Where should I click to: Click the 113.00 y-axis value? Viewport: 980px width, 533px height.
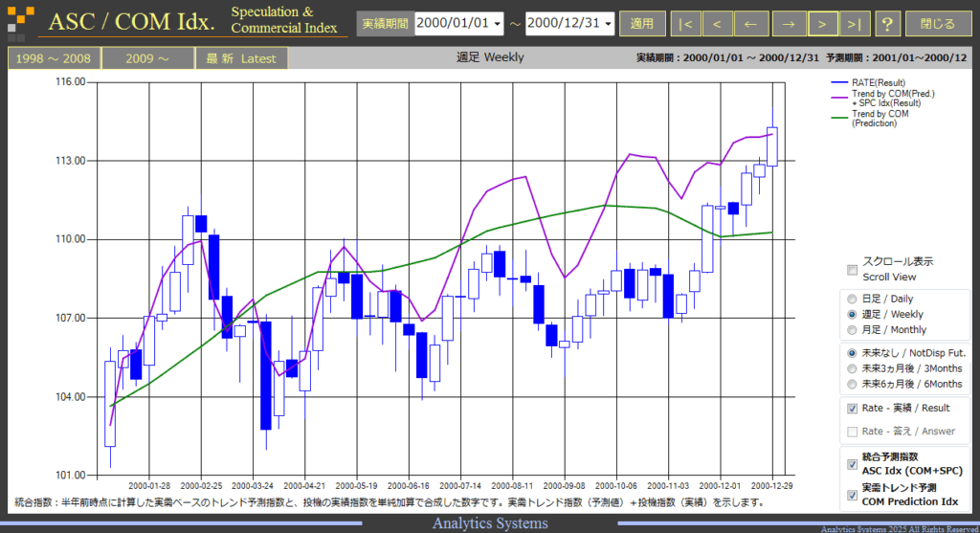70,161
